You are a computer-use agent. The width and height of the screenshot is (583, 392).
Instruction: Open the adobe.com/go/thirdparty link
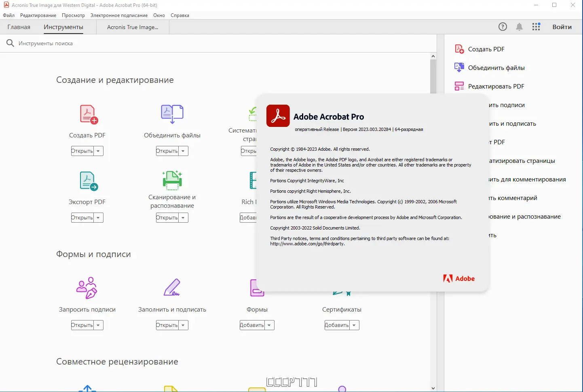coord(307,244)
